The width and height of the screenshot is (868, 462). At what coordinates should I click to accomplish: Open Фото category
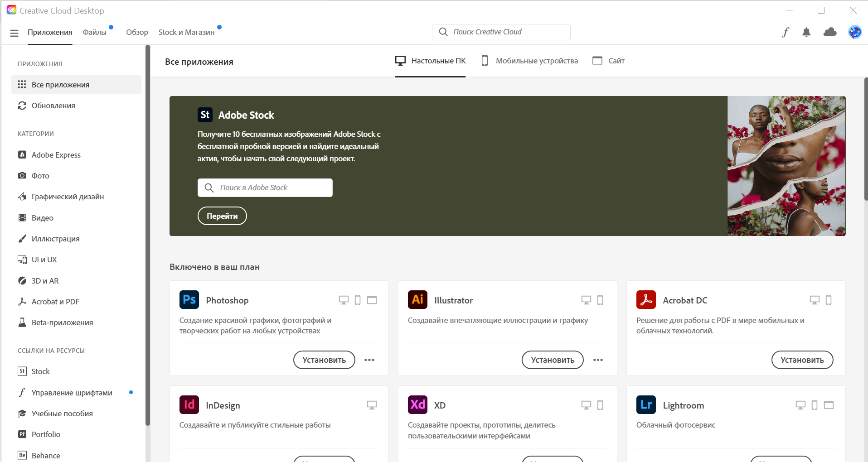tap(76, 176)
